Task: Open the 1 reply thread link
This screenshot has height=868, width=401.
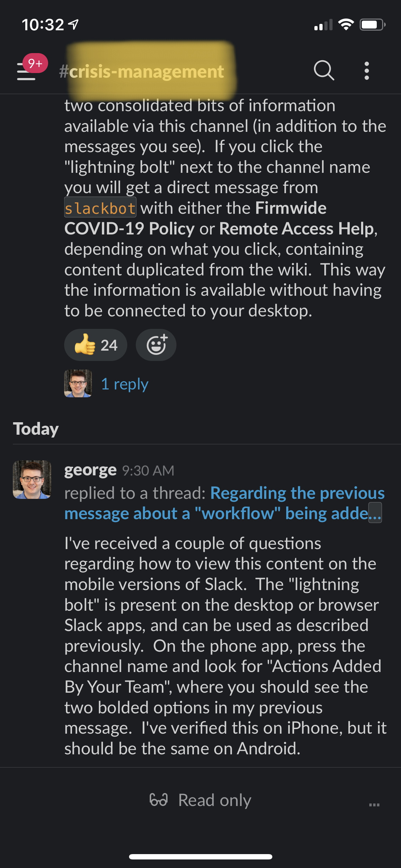Action: [125, 384]
